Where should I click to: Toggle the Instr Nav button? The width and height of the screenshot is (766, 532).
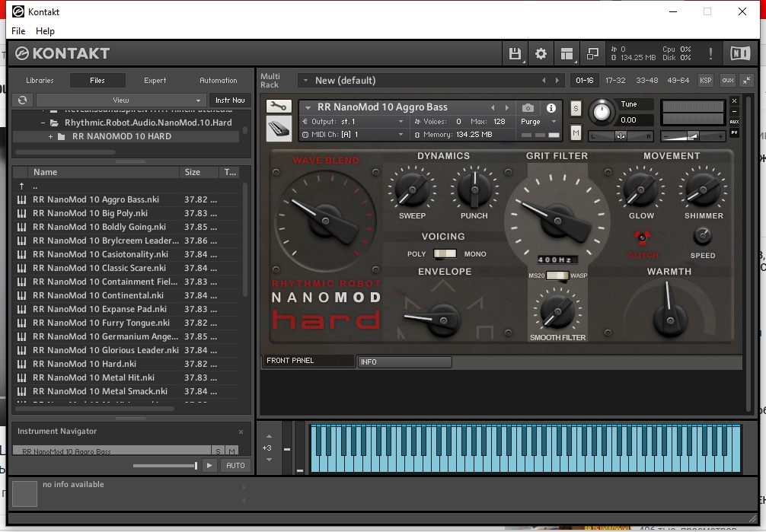pos(230,100)
